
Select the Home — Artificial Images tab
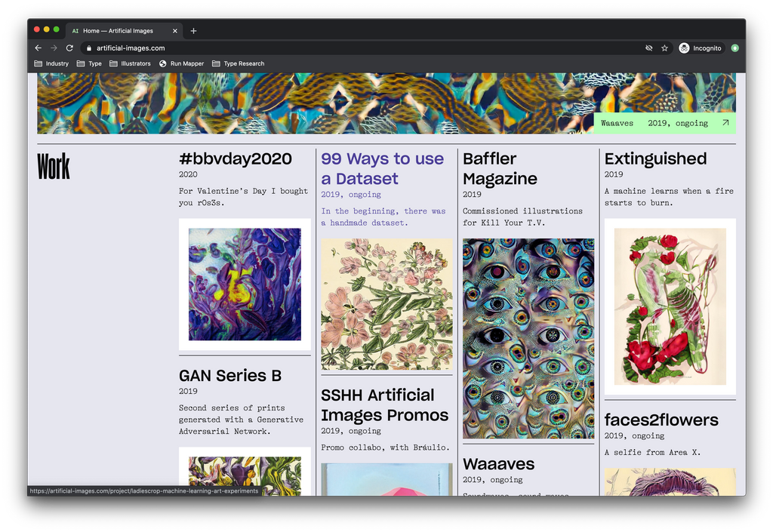click(119, 31)
